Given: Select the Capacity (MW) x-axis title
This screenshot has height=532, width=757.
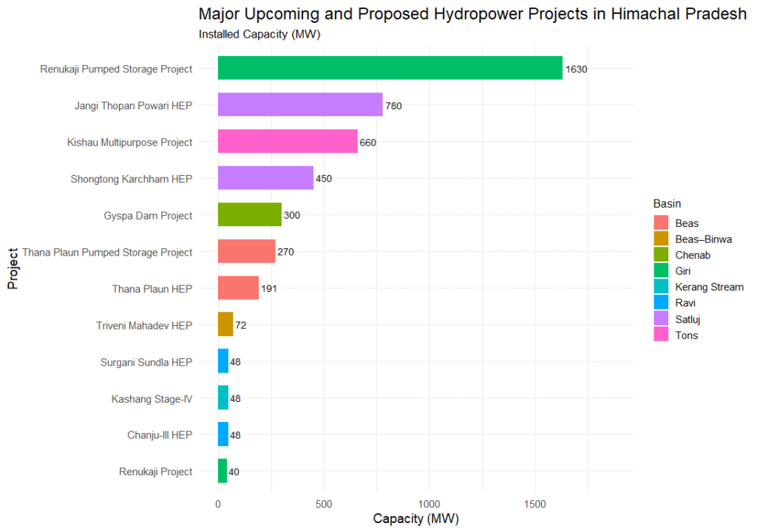Looking at the screenshot, I should [x=415, y=519].
